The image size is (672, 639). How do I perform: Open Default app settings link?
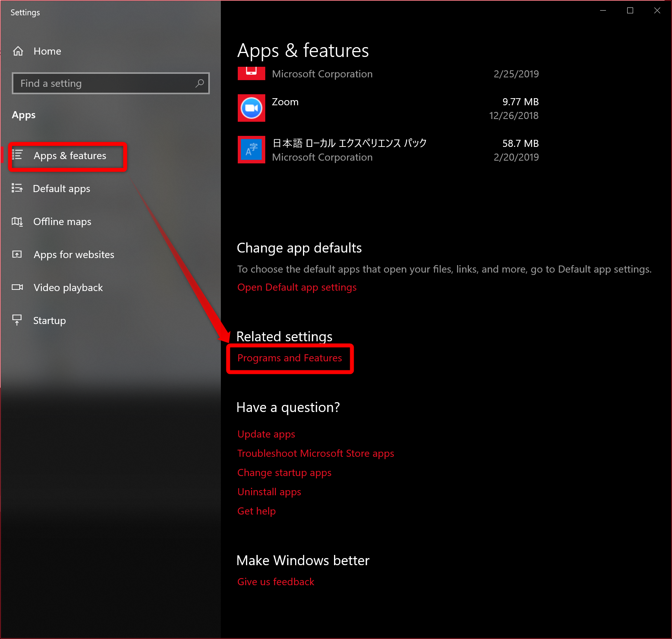coord(297,287)
